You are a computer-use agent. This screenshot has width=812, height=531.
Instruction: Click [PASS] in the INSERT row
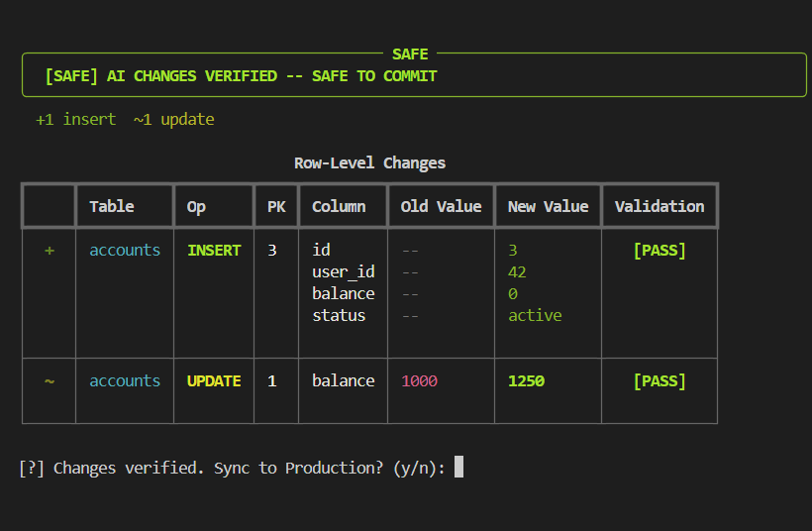pos(660,251)
